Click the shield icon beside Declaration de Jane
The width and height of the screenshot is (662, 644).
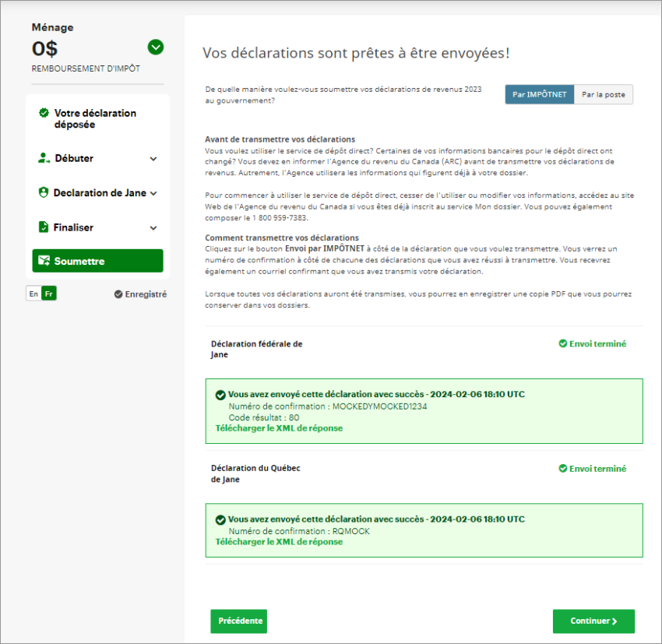[x=44, y=193]
